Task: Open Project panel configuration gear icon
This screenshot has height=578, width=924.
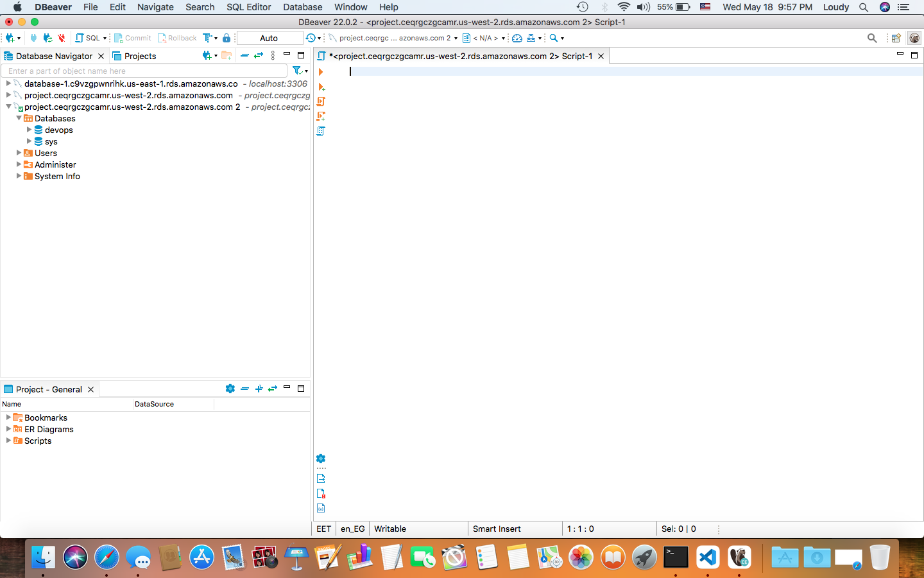Action: (x=230, y=389)
